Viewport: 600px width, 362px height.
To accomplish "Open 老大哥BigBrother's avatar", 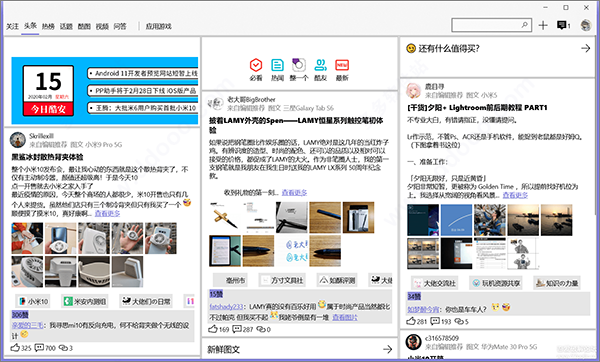I will pos(216,103).
